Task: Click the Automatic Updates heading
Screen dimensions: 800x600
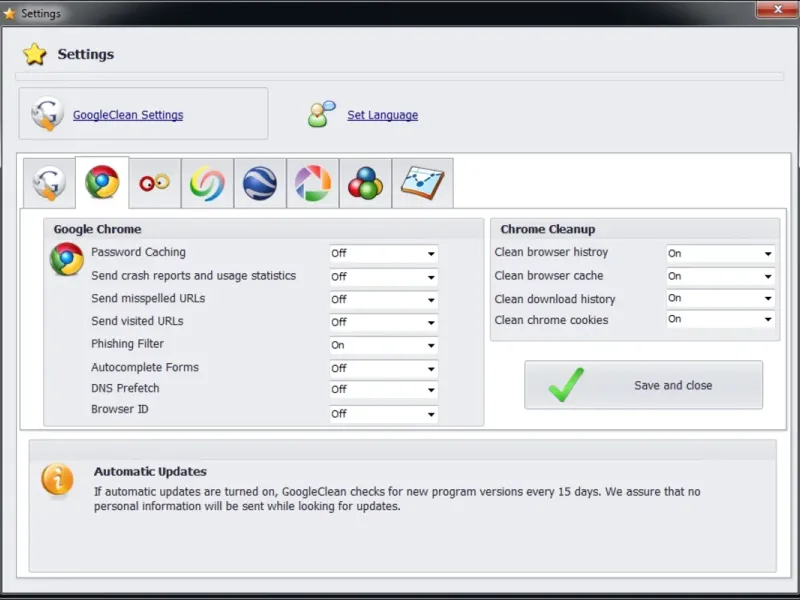Action: pyautogui.click(x=151, y=471)
